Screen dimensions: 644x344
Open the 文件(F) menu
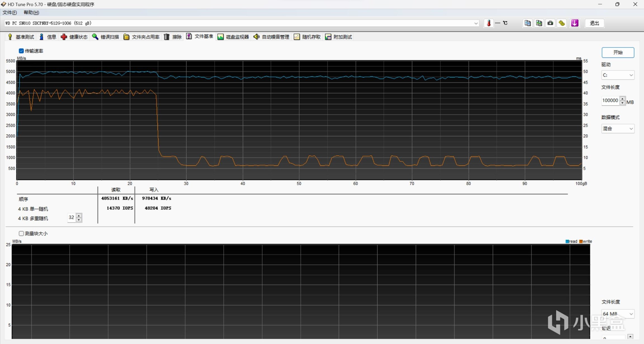tap(10, 13)
